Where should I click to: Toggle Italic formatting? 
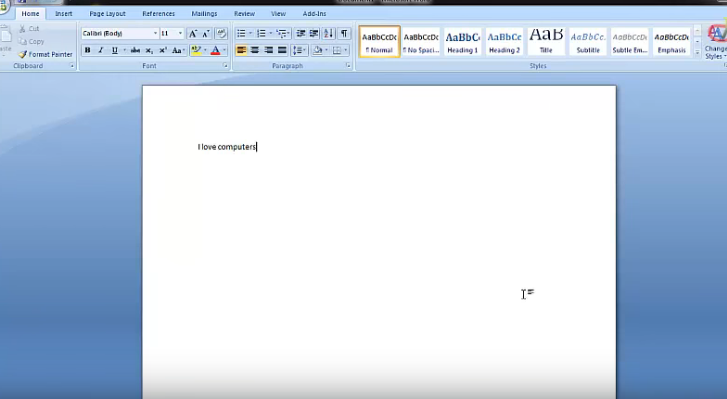(x=101, y=50)
